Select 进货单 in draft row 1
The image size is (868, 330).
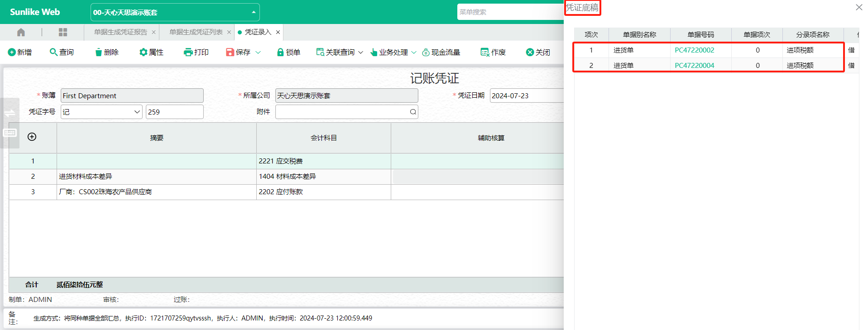tap(623, 50)
